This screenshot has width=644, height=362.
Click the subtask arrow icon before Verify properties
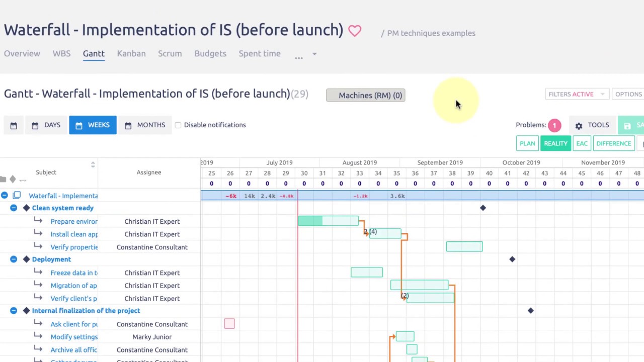coord(38,246)
